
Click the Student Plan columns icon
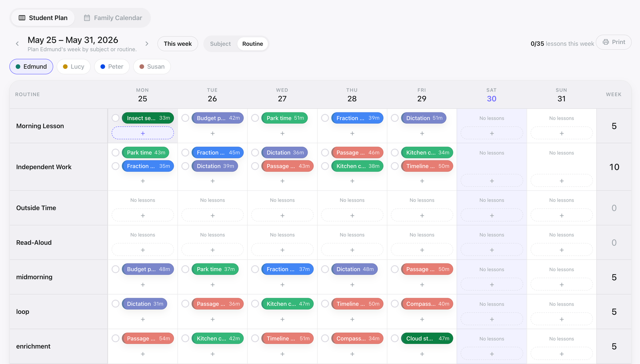(x=22, y=18)
